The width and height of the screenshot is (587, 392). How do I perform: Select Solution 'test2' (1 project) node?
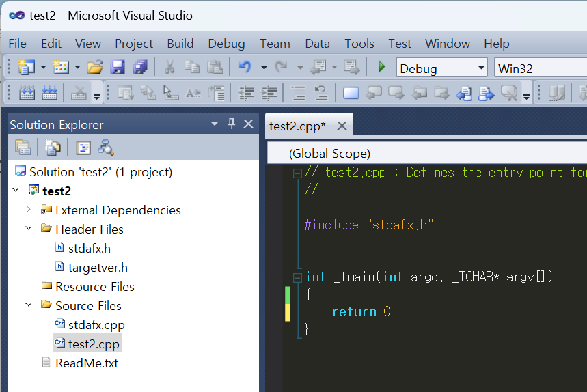[100, 172]
